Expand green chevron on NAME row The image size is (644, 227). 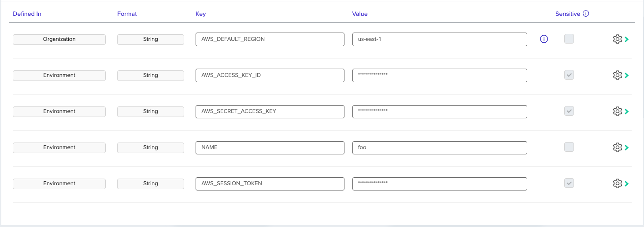(x=626, y=147)
